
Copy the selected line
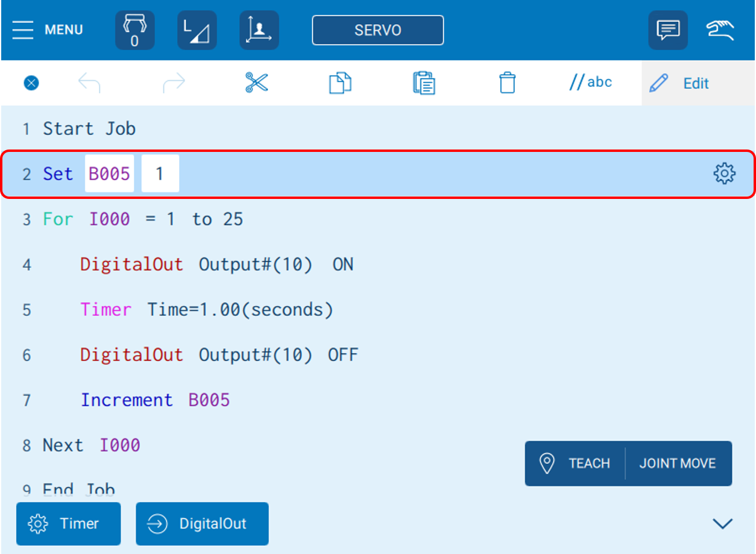[x=340, y=83]
